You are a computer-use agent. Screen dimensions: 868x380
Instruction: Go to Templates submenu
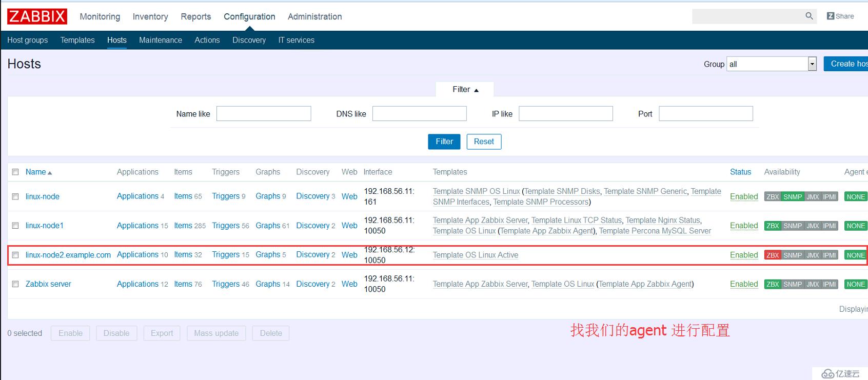[77, 40]
